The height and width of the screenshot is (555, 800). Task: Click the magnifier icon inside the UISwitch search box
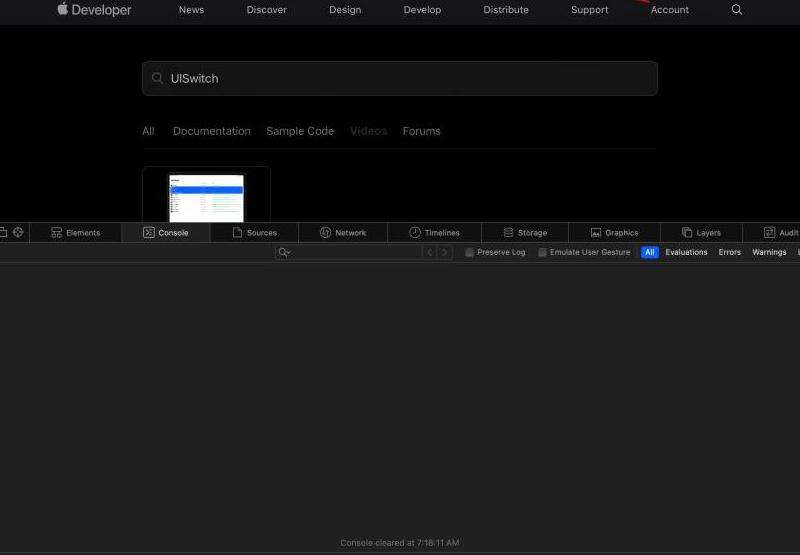(x=157, y=78)
